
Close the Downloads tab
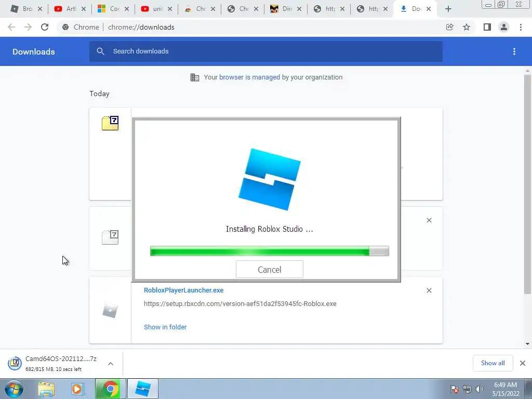[x=429, y=9]
